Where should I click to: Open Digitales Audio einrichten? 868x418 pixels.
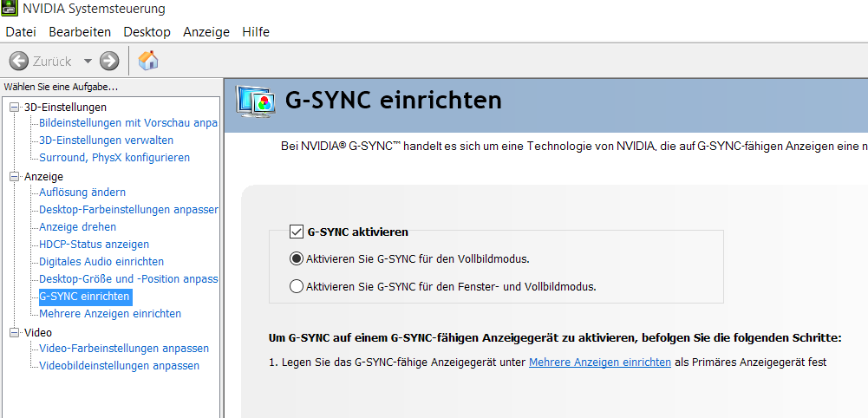(101, 261)
